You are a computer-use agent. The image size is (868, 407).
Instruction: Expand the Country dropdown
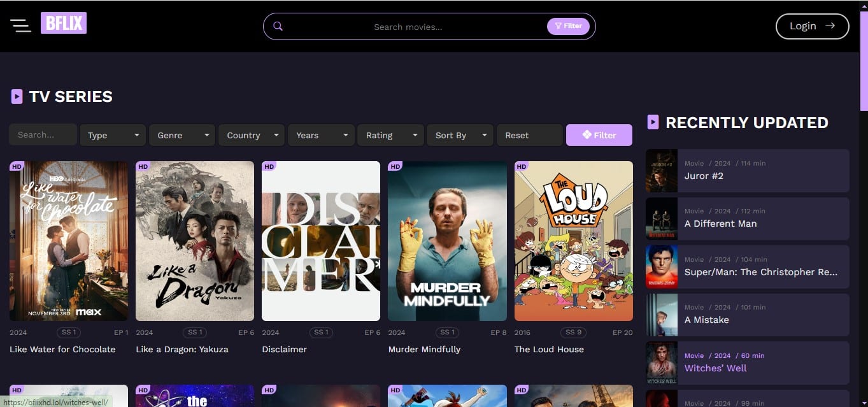(252, 135)
